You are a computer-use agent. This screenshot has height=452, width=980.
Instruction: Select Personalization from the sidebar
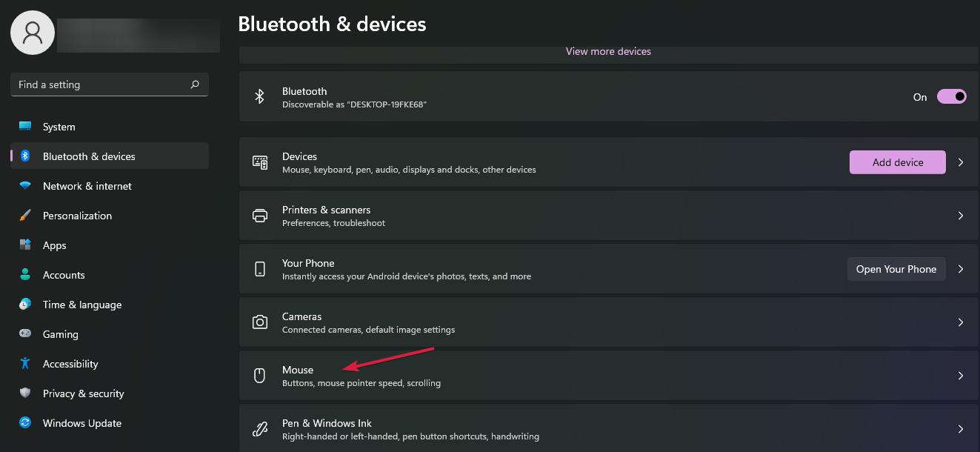[x=77, y=216]
